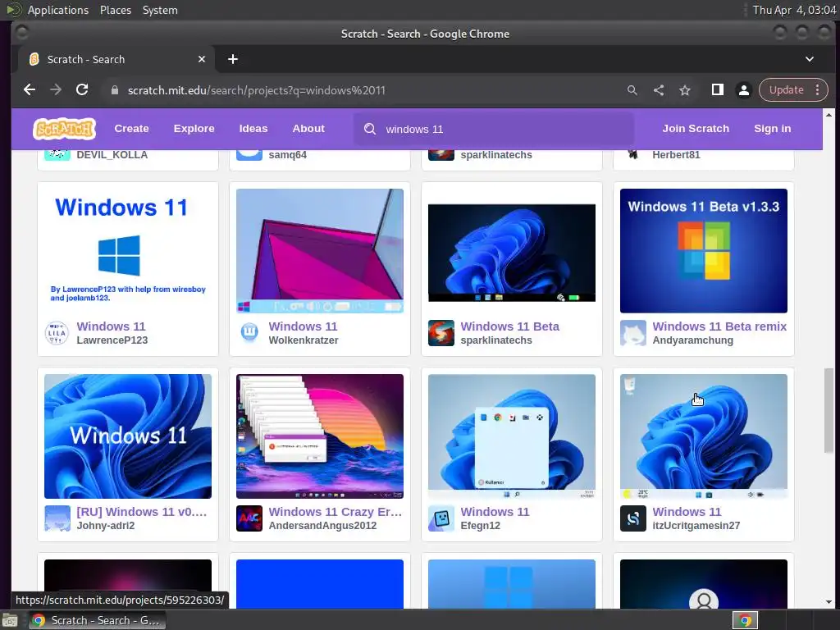Open a new tab with the plus icon

(232, 59)
